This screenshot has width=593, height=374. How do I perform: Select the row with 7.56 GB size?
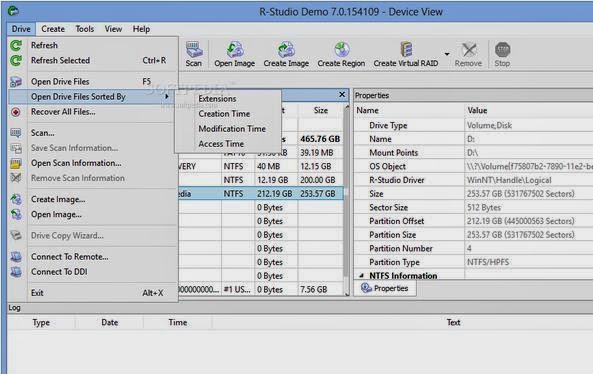click(261, 289)
